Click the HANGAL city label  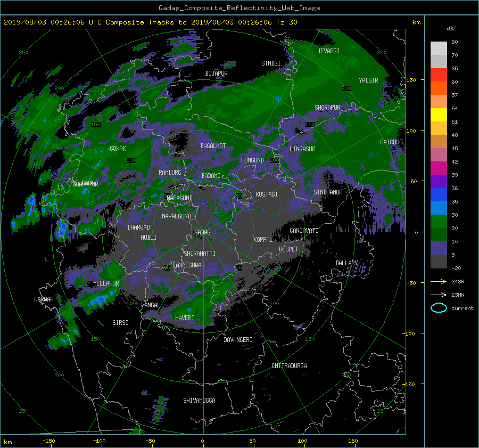150,305
